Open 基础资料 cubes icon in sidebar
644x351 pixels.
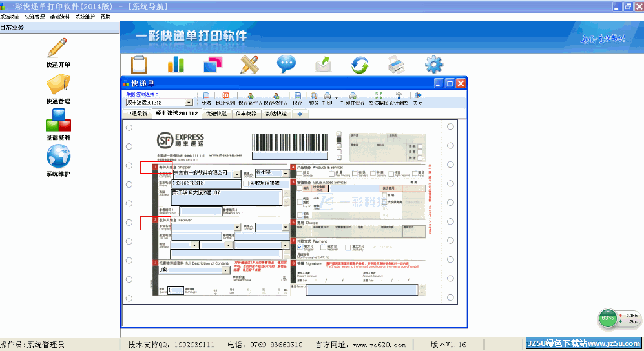[x=58, y=121]
